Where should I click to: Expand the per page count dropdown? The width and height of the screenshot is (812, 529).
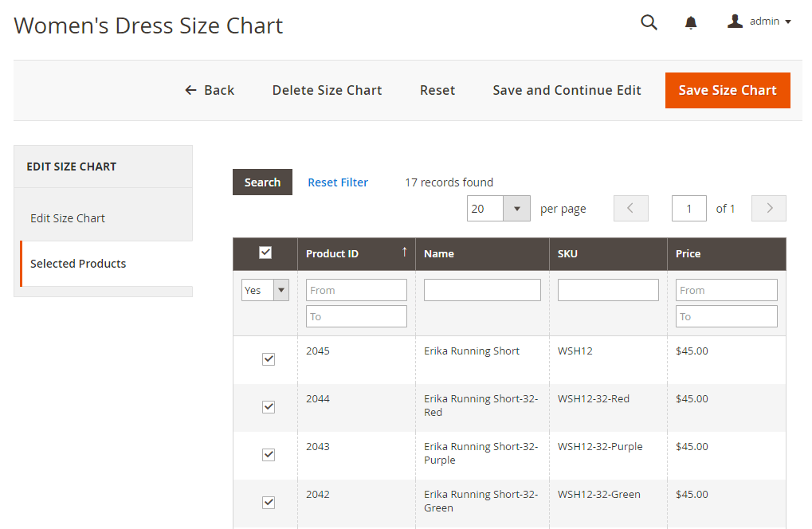[516, 209]
